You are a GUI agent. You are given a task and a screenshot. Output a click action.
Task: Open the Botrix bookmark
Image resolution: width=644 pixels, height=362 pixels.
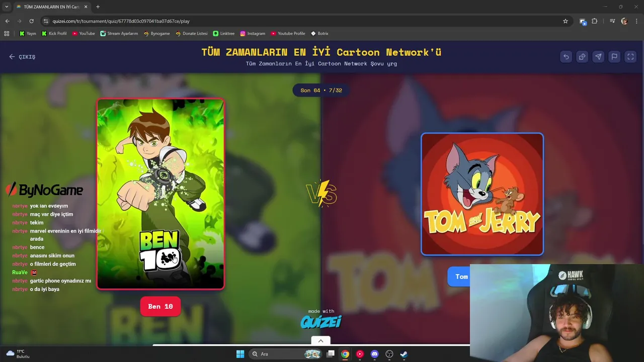point(319,33)
